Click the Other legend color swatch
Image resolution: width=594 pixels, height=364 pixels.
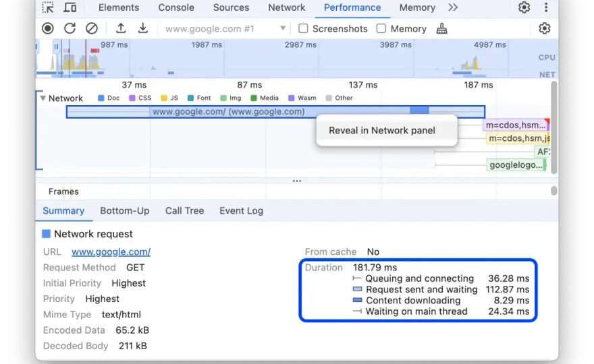[x=329, y=98]
